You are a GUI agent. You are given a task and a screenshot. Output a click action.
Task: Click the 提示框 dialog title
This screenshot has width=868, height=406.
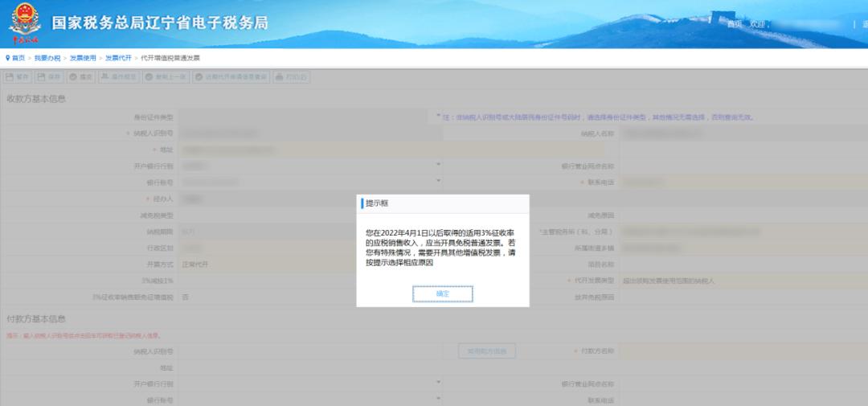(377, 203)
